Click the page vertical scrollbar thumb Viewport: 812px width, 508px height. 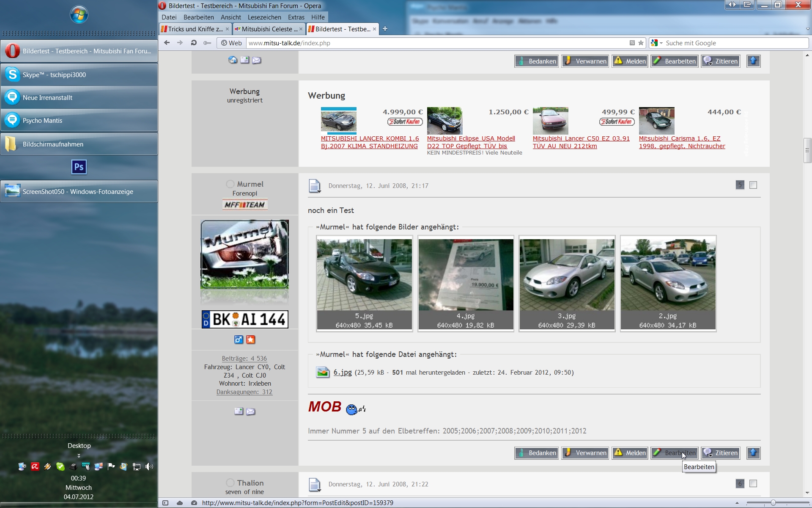(x=807, y=150)
